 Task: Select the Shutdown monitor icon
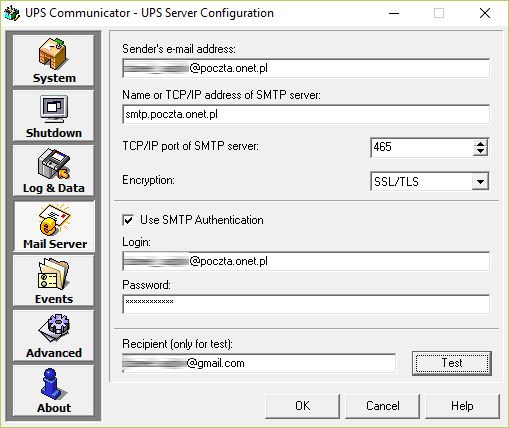(x=54, y=109)
